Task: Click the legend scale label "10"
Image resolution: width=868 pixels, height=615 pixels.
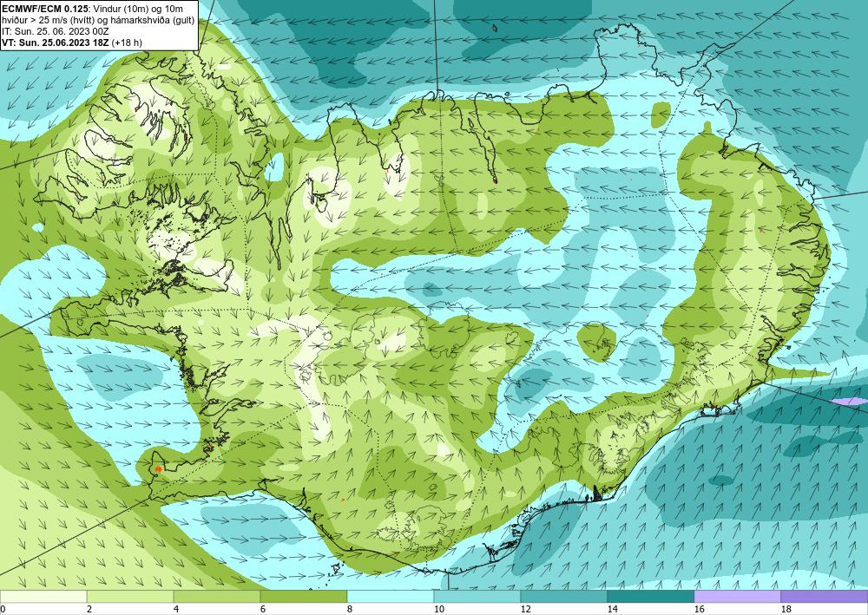Action: pos(438,610)
